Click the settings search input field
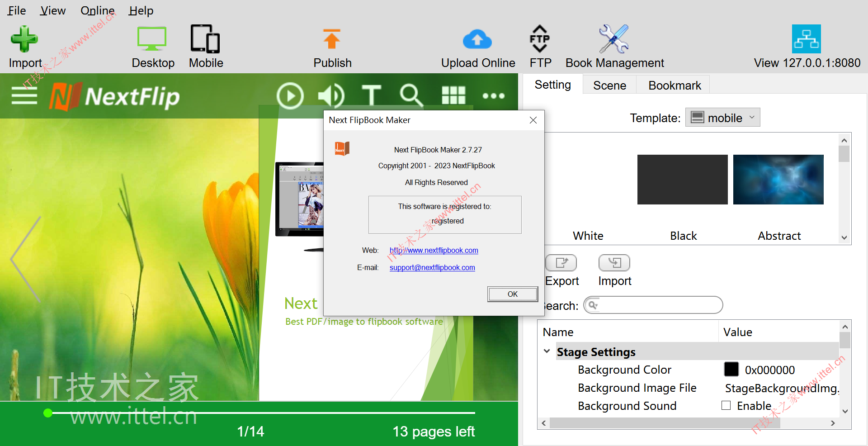This screenshot has width=868, height=446. coord(653,305)
